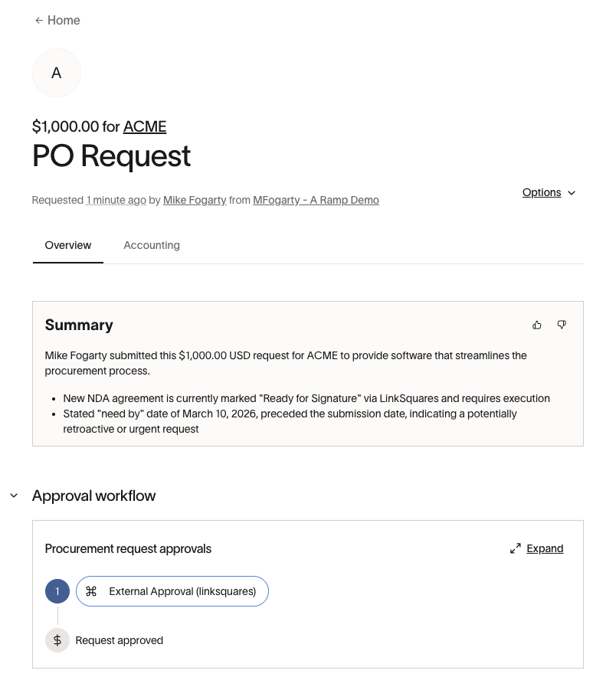
Task: Select the Overview tab
Action: click(68, 246)
